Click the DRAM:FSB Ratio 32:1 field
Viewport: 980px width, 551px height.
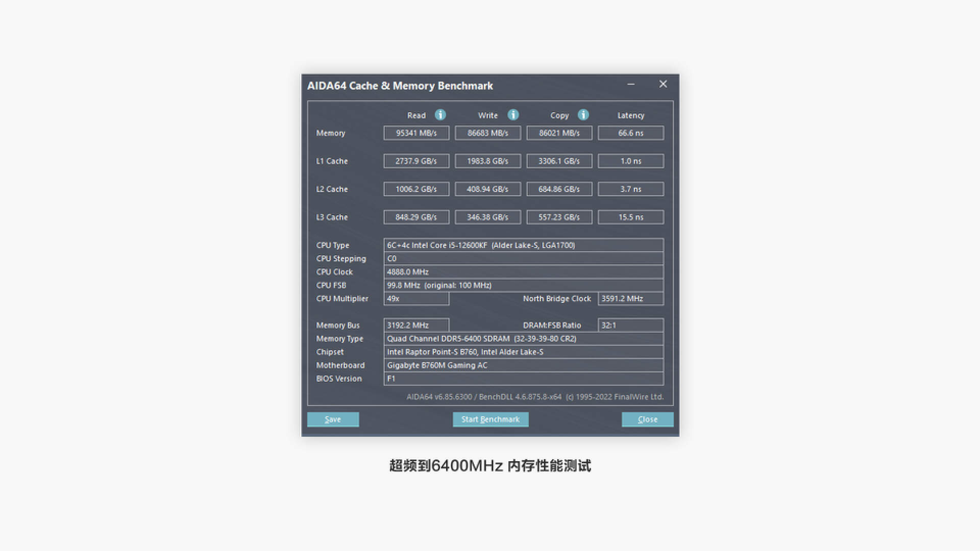point(630,325)
